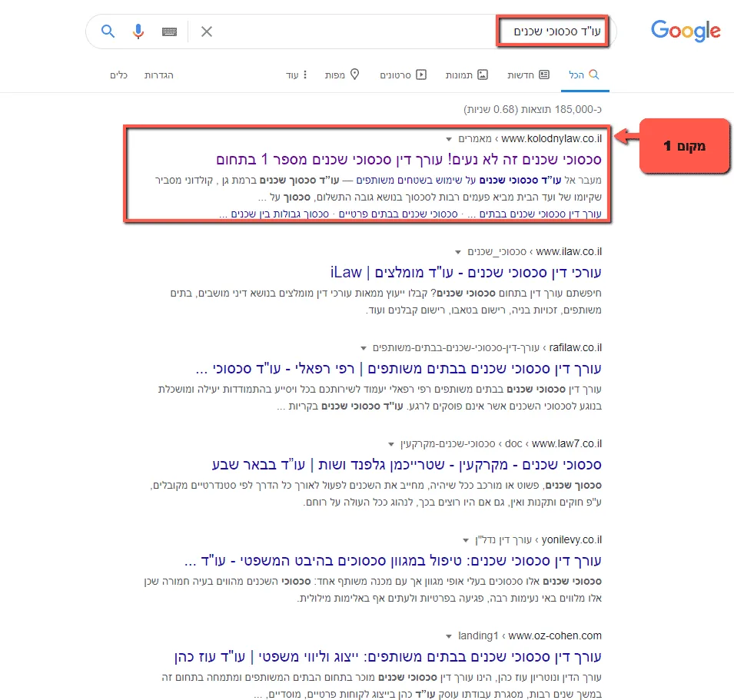Click the play icon beside סרטונים
The image size is (734, 700).
click(x=421, y=75)
